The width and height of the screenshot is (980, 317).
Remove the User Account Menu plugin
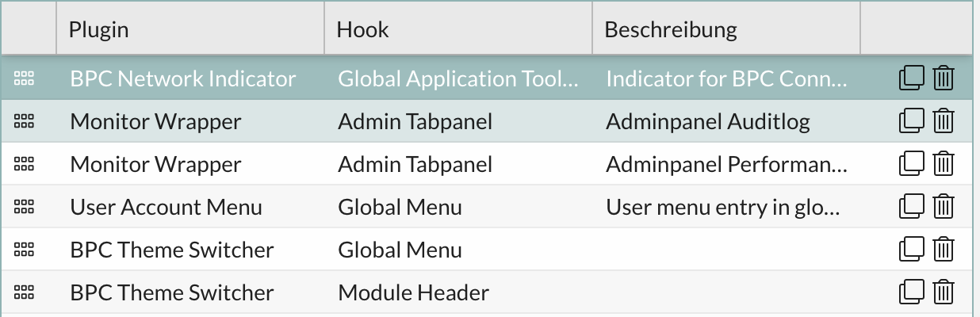click(x=943, y=207)
